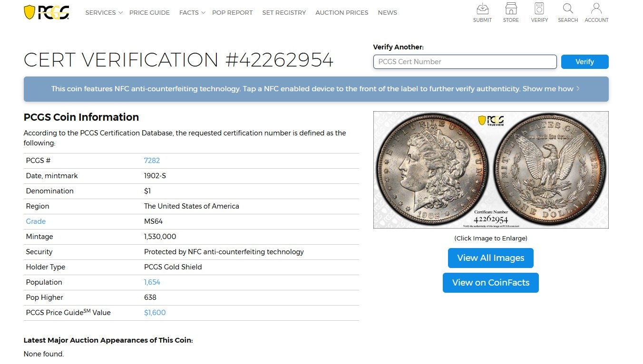The height and width of the screenshot is (364, 643).
Task: Click the TrueView logo on coin image
Action: click(491, 121)
